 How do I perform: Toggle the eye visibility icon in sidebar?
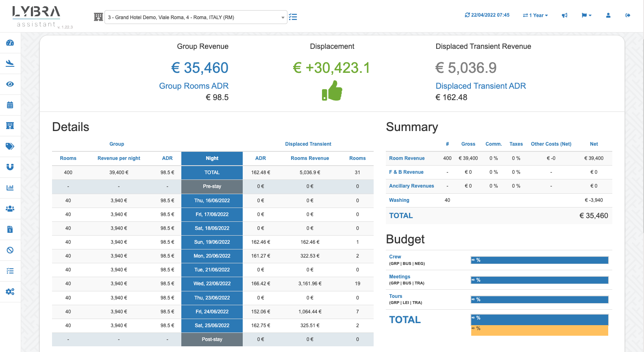[10, 84]
